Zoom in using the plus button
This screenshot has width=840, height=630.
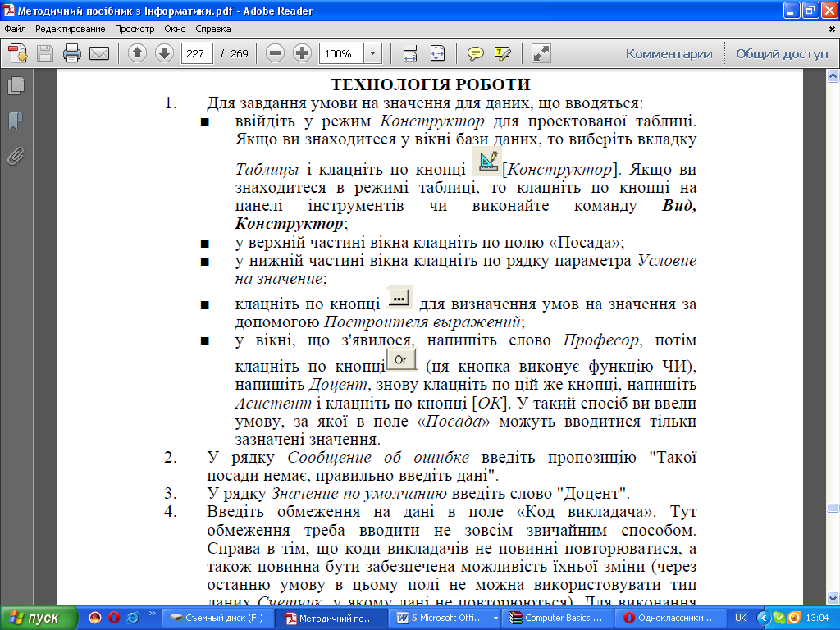pyautogui.click(x=302, y=53)
